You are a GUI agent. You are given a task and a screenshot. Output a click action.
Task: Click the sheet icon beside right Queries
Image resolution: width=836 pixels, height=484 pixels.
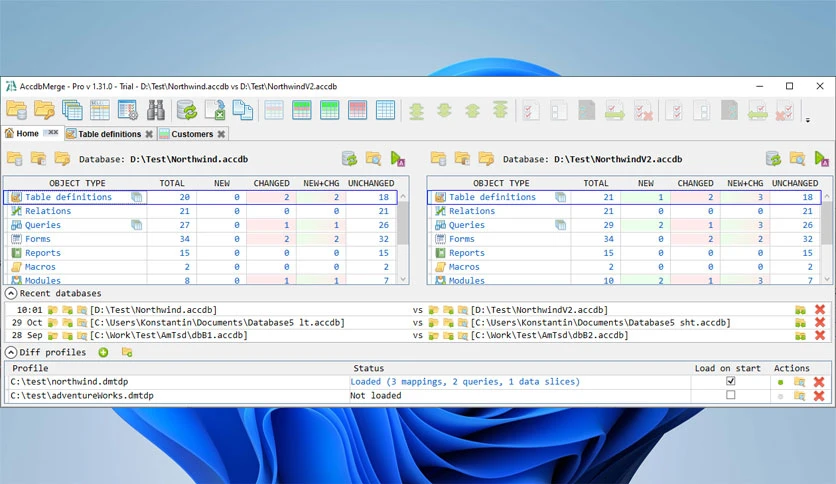pos(560,225)
